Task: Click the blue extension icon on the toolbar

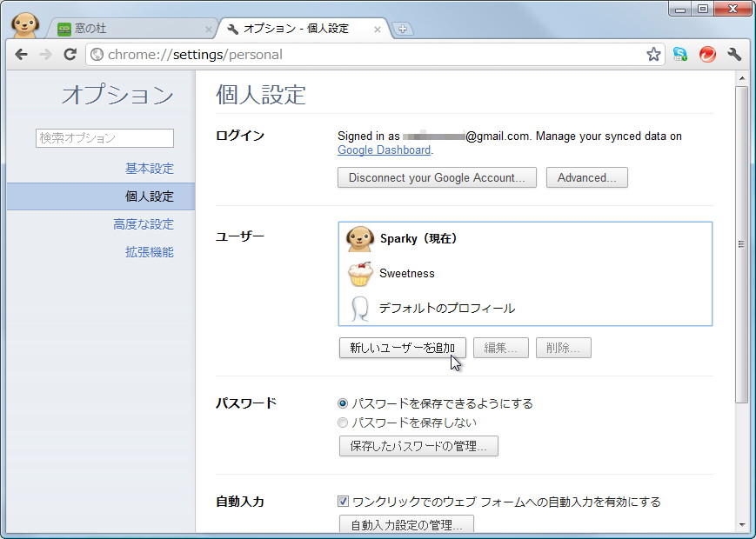Action: pos(680,54)
